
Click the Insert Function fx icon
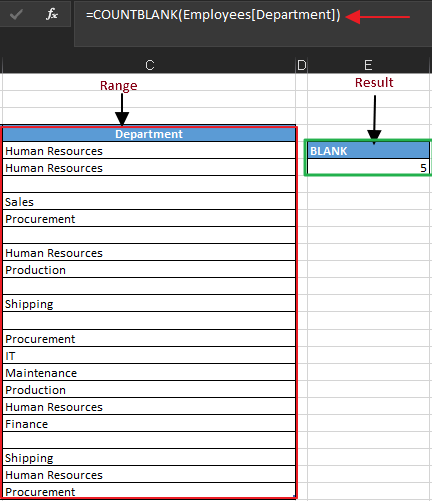pos(52,14)
